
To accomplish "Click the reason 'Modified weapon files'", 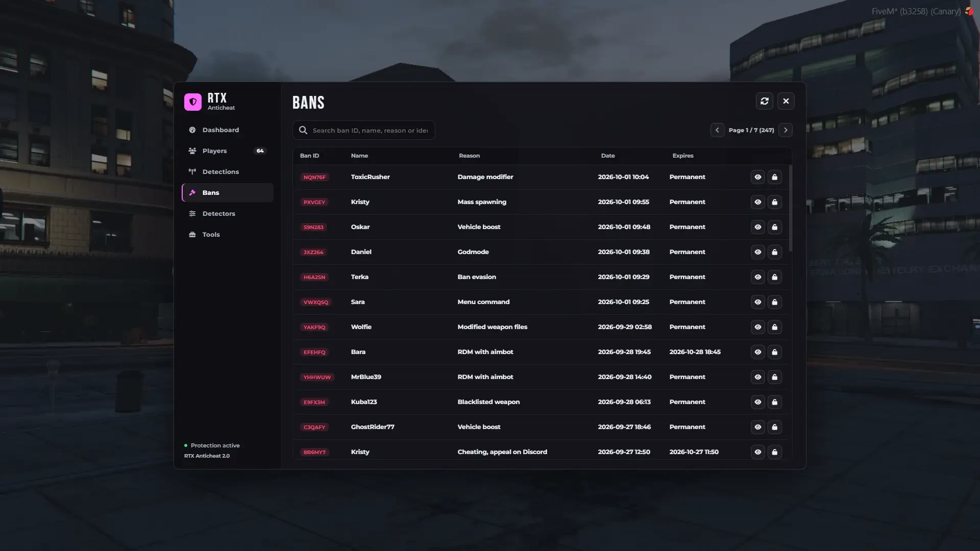I will (x=492, y=327).
